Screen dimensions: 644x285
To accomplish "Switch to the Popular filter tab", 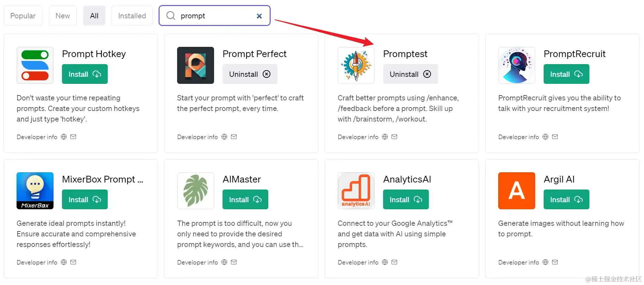I will pos(23,16).
